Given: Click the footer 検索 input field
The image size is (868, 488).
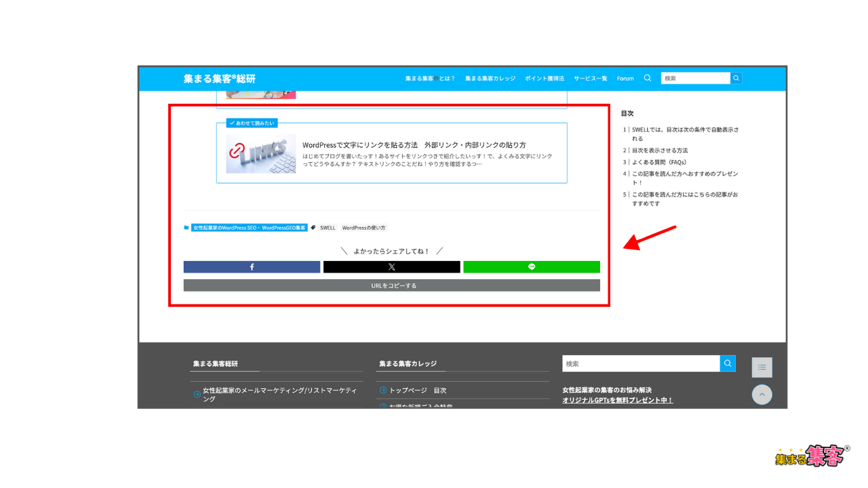Looking at the screenshot, I should tap(641, 363).
